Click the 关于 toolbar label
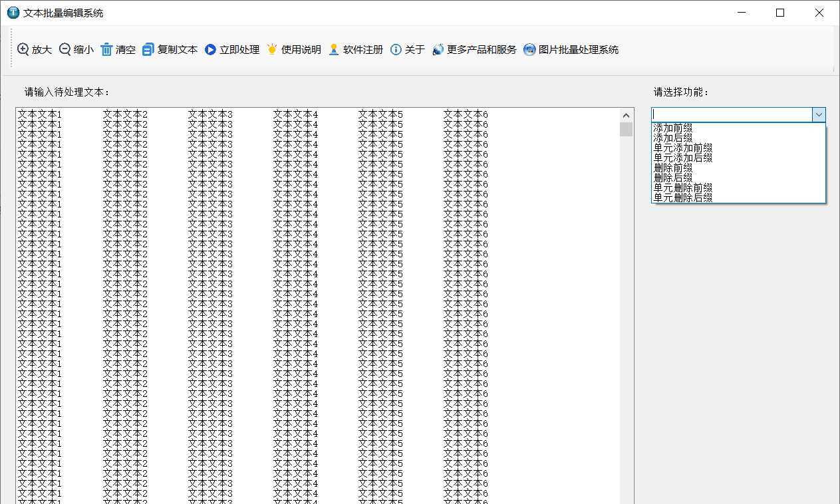840x504 pixels. point(415,50)
